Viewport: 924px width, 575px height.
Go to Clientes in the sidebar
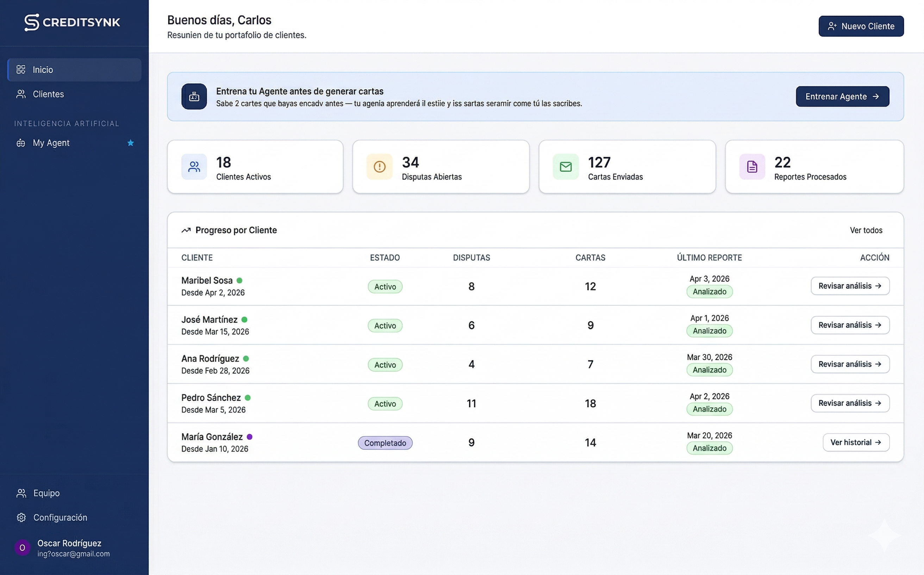coord(75,94)
